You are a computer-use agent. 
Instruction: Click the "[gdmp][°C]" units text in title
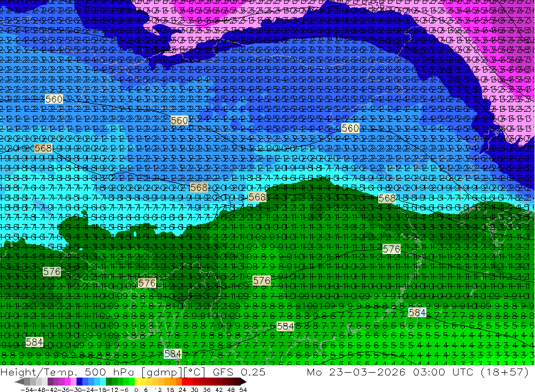(x=174, y=372)
